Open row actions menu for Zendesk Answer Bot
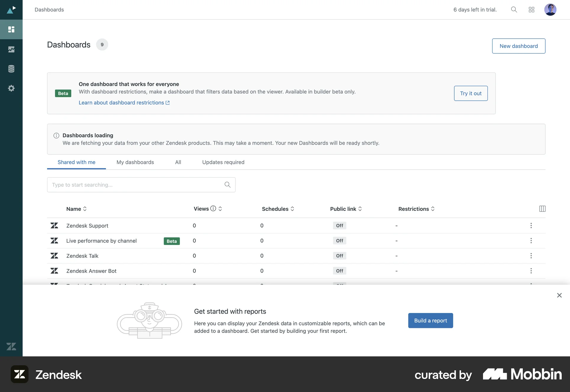The height and width of the screenshot is (392, 570). [531, 271]
